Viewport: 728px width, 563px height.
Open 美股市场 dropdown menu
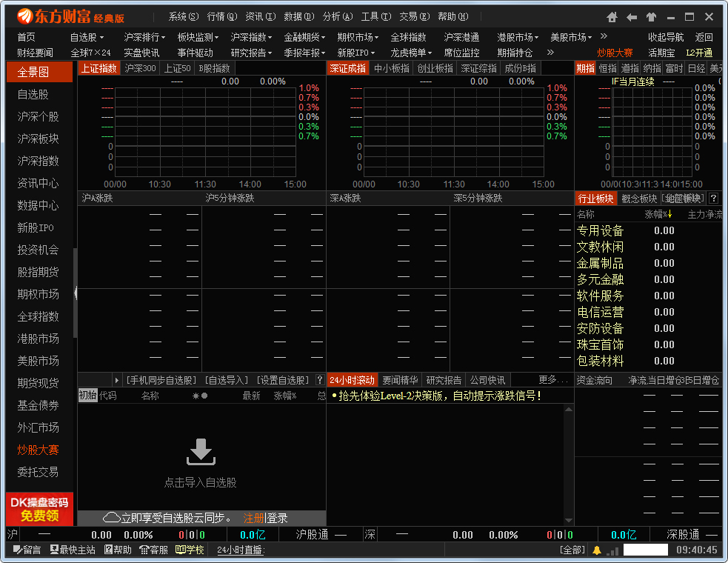571,37
